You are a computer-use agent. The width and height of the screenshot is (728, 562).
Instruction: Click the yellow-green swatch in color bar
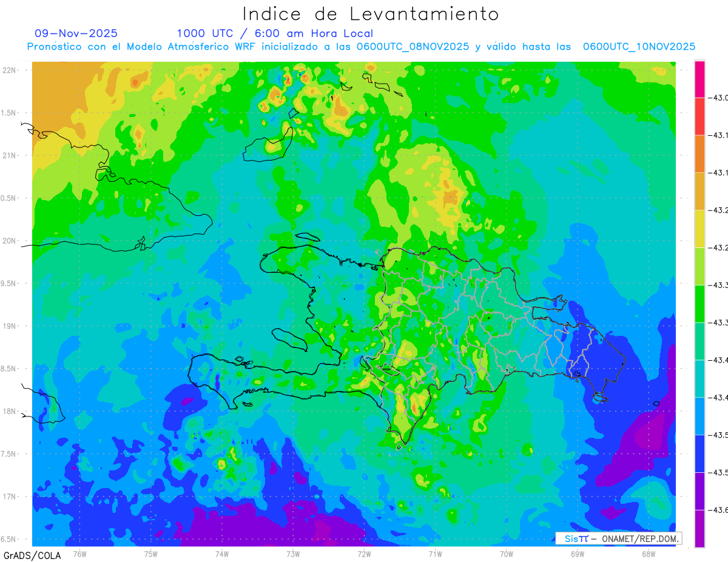pyautogui.click(x=699, y=266)
